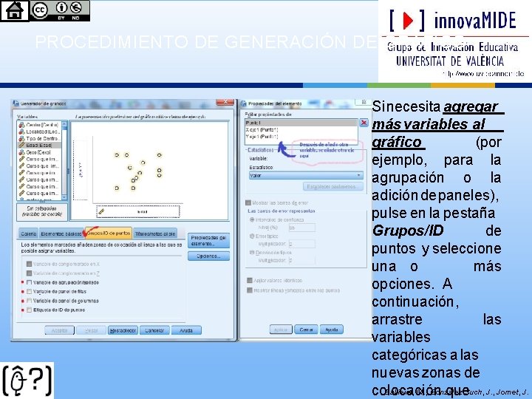Click Multiplicador field under Desviación típica
The height and width of the screenshot is (399, 532).
pyautogui.click(x=302, y=260)
